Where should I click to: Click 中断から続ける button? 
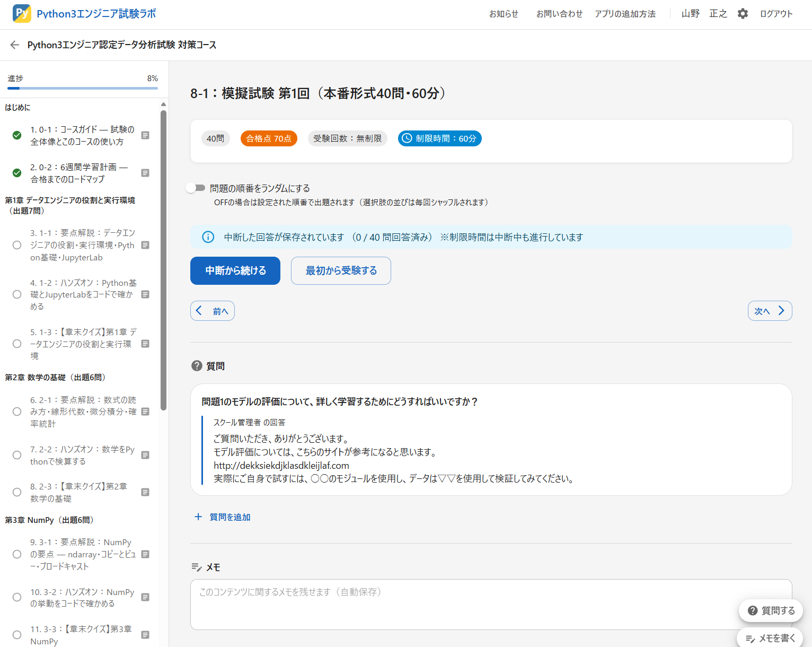235,270
